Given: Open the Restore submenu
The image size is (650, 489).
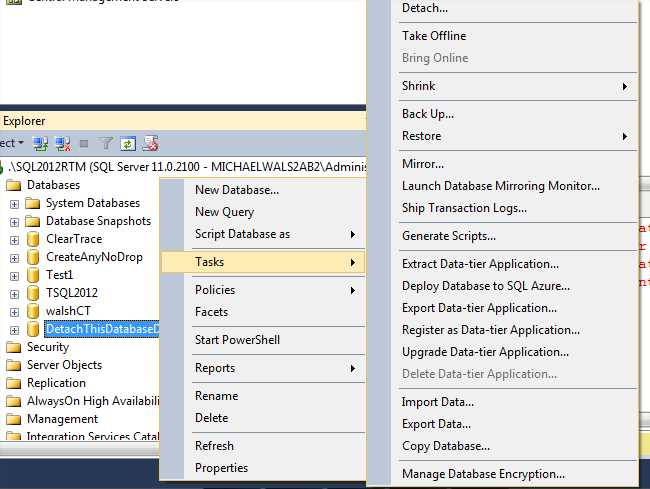Looking at the screenshot, I should click(502, 136).
